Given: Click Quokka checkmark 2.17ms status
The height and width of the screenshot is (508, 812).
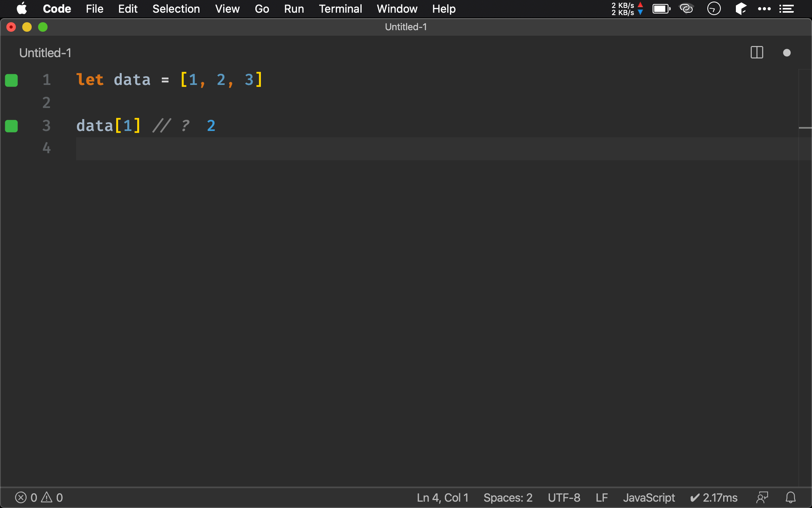Looking at the screenshot, I should [x=714, y=498].
